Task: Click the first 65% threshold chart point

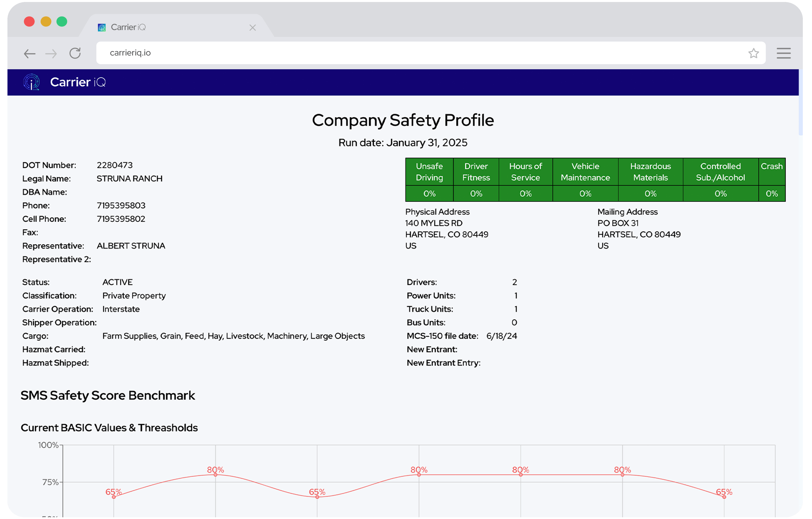Action: coord(114,497)
